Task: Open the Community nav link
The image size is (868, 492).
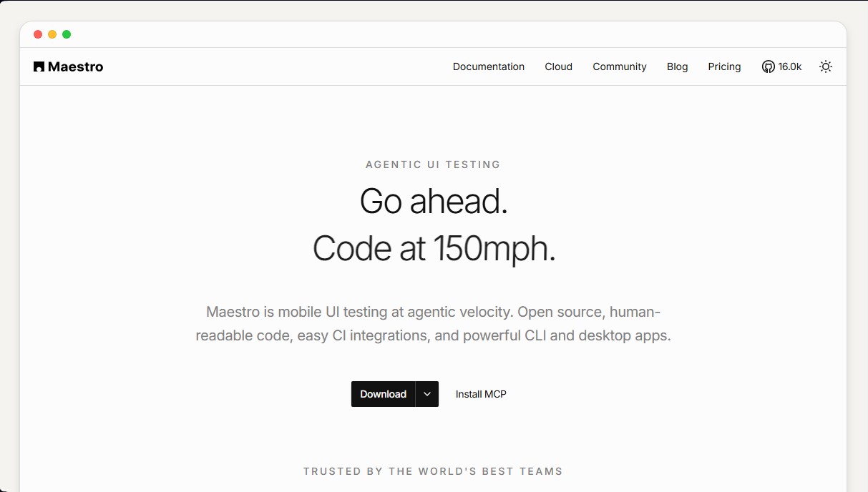Action: click(x=620, y=67)
